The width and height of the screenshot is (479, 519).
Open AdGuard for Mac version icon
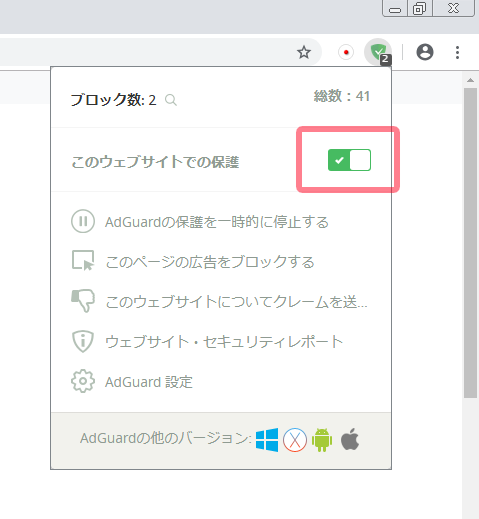[295, 440]
